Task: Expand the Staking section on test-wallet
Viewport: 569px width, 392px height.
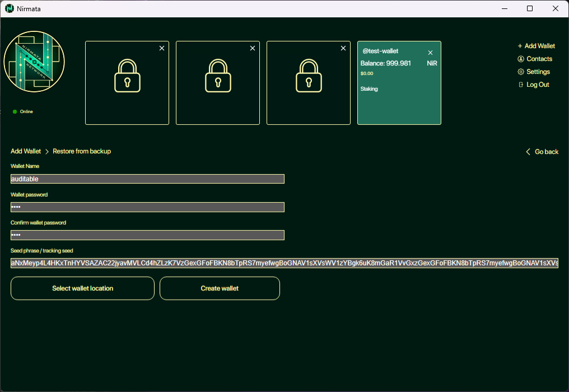Action: pyautogui.click(x=369, y=88)
